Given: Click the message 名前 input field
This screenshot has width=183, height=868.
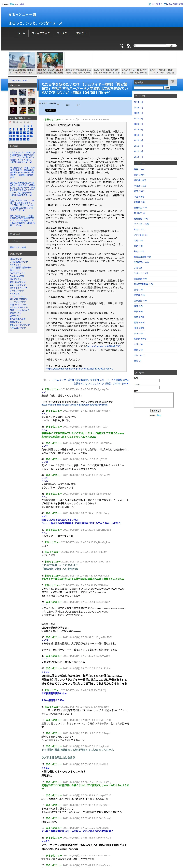Looking at the screenshot, I should [x=147, y=381].
